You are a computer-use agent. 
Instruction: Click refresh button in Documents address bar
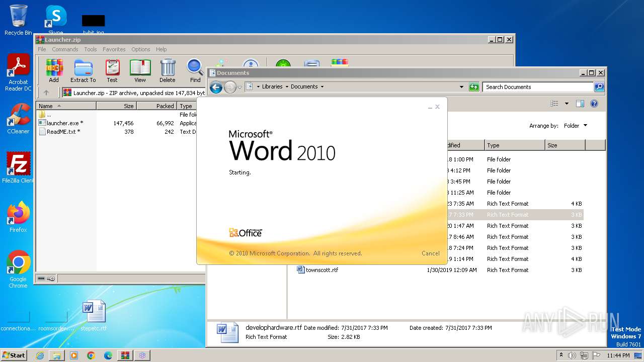(x=474, y=87)
